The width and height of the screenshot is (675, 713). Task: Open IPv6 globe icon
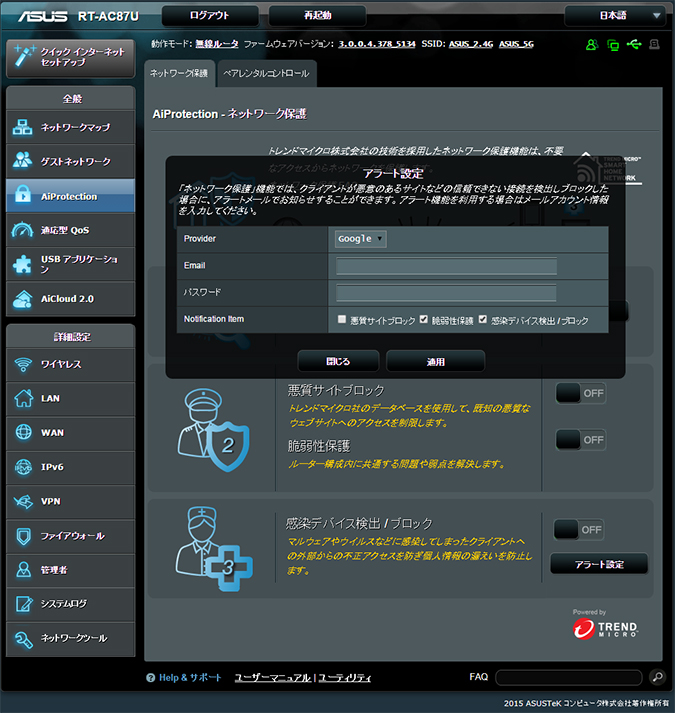[23, 467]
